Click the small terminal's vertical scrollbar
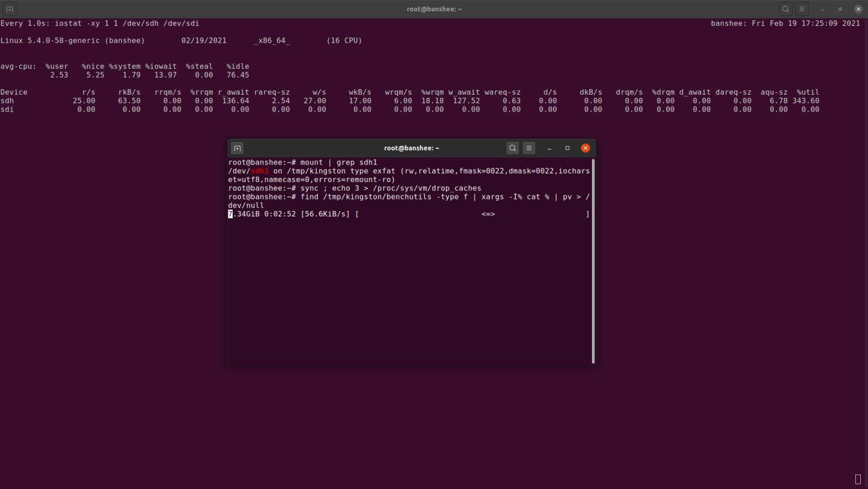The image size is (868, 489). [x=593, y=260]
